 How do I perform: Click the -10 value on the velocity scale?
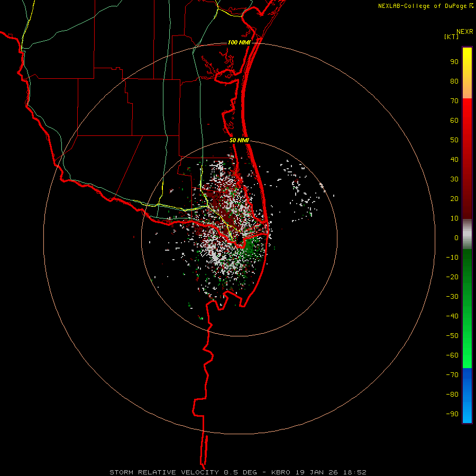[452, 258]
